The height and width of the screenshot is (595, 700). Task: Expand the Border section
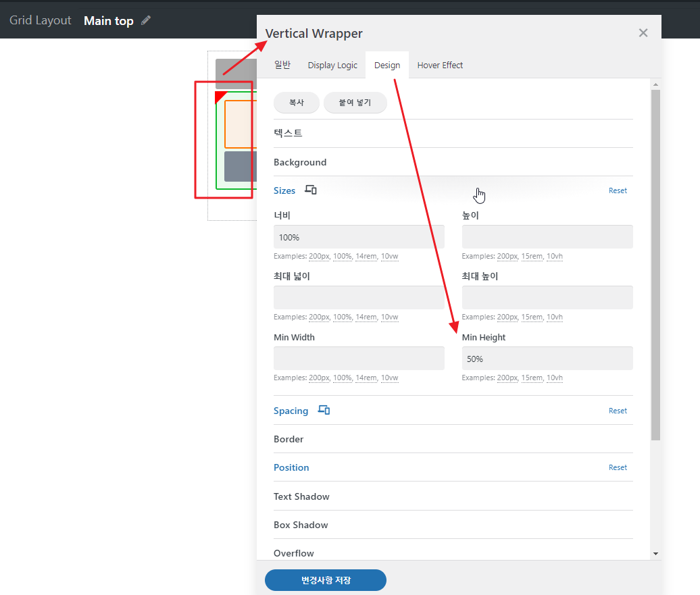[453, 439]
